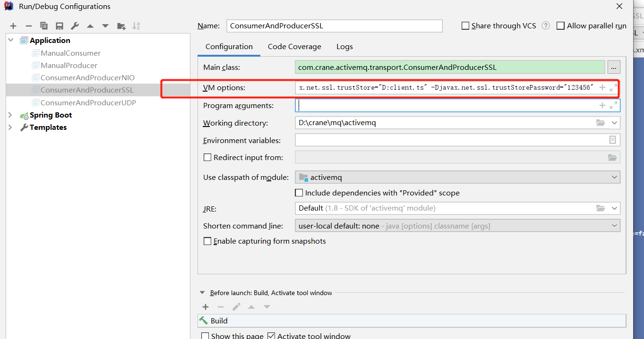Check Include dependencies with Provided scope
This screenshot has height=339, width=644.
coord(299,192)
